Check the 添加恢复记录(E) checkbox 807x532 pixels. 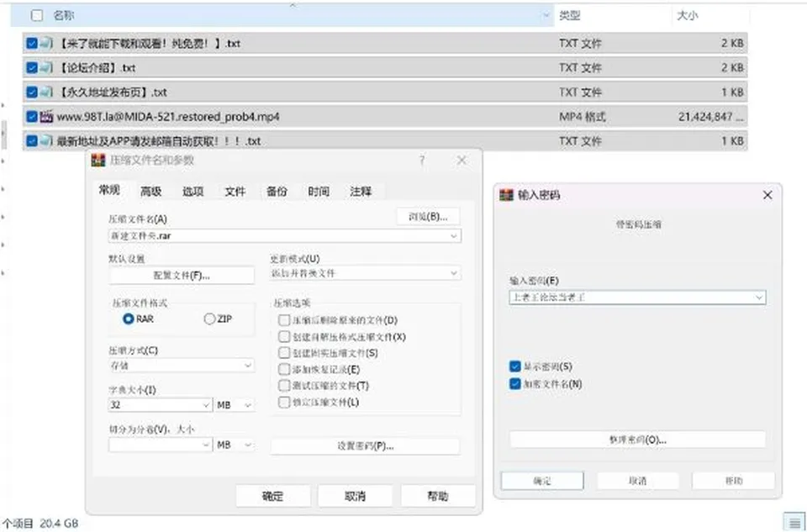[284, 370]
